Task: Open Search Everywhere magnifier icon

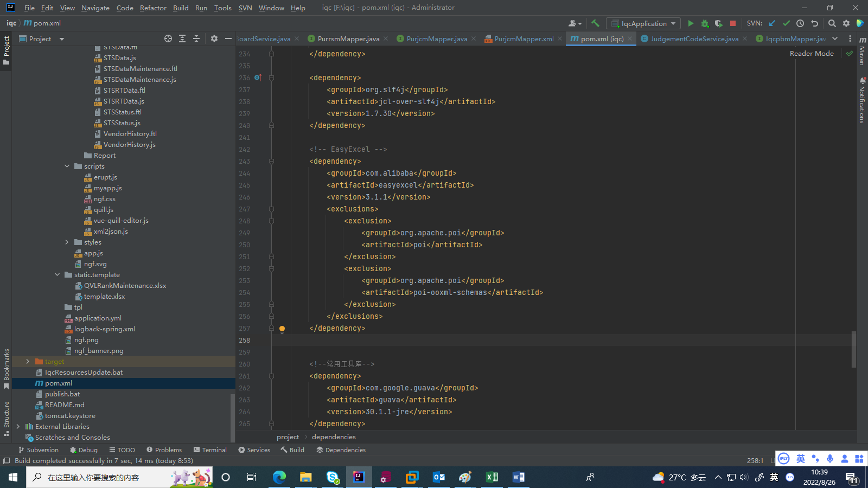Action: coord(832,23)
